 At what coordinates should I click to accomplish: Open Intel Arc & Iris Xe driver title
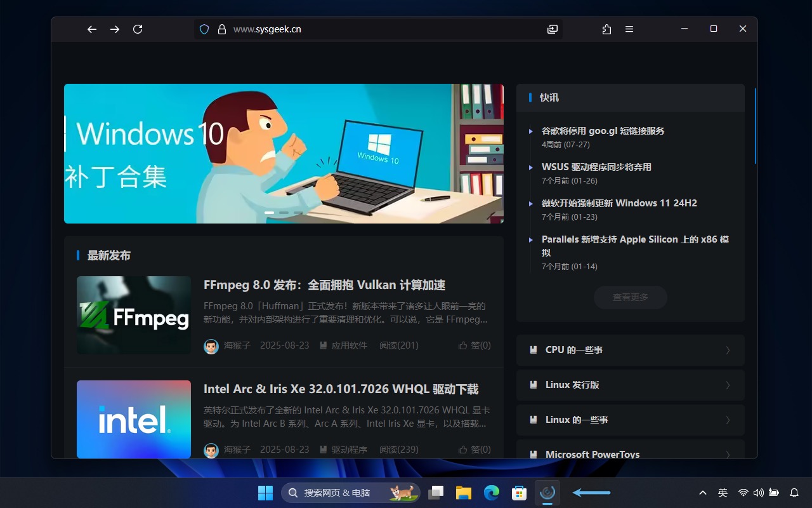point(341,389)
